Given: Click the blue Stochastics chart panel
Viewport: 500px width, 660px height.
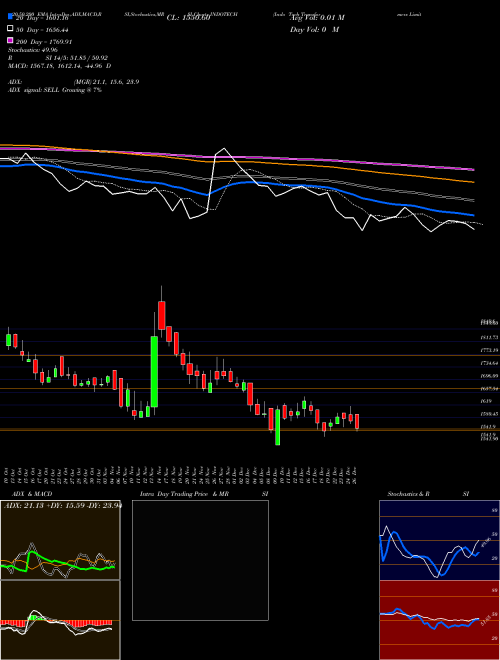Looking at the screenshot, I should [439, 540].
